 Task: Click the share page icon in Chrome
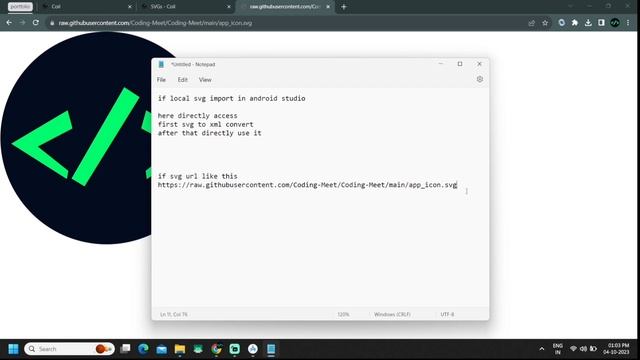[x=531, y=23]
